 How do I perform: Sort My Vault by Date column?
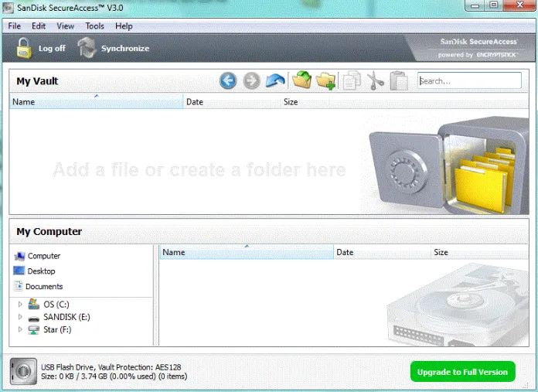pos(232,101)
